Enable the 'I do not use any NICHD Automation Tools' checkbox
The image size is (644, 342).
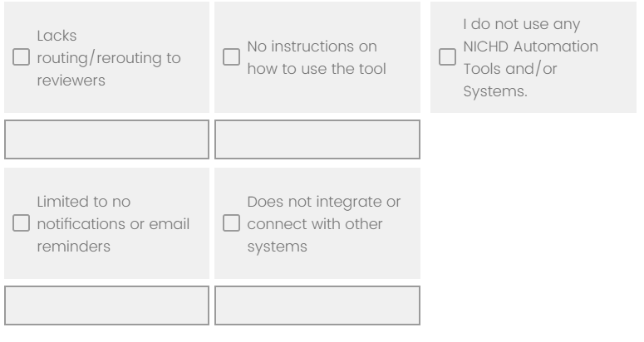coord(447,58)
